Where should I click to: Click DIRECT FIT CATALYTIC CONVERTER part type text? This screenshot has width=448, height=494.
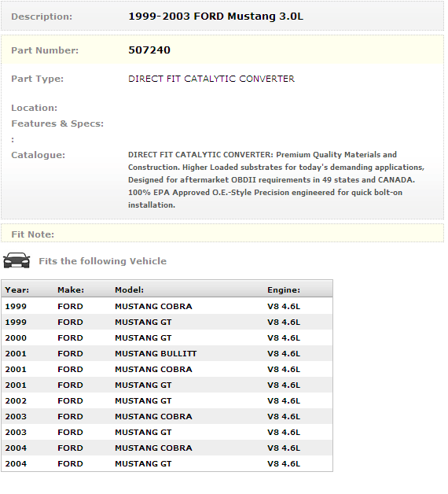211,79
